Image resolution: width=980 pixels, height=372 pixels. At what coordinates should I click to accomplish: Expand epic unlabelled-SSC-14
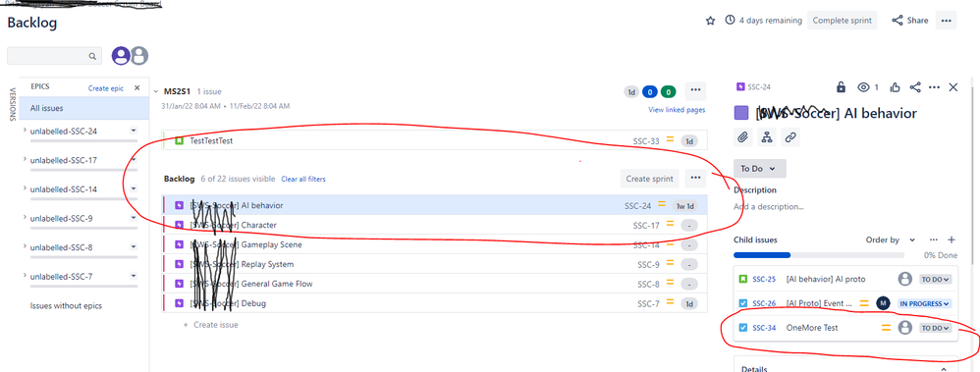click(x=25, y=188)
